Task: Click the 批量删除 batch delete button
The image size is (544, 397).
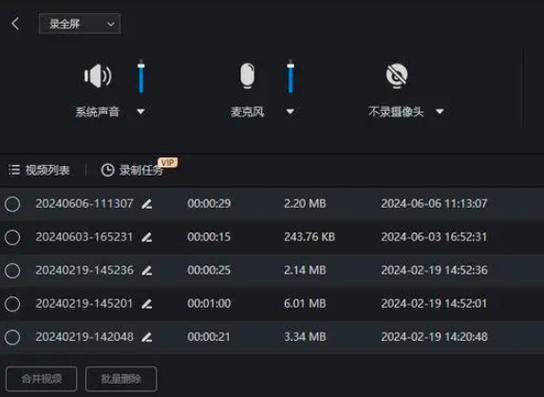Action: (121, 379)
